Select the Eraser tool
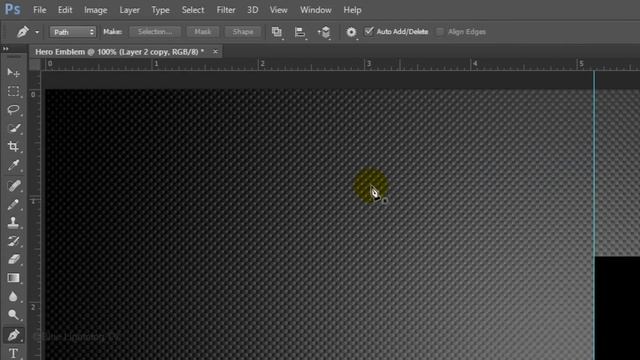 click(13, 259)
